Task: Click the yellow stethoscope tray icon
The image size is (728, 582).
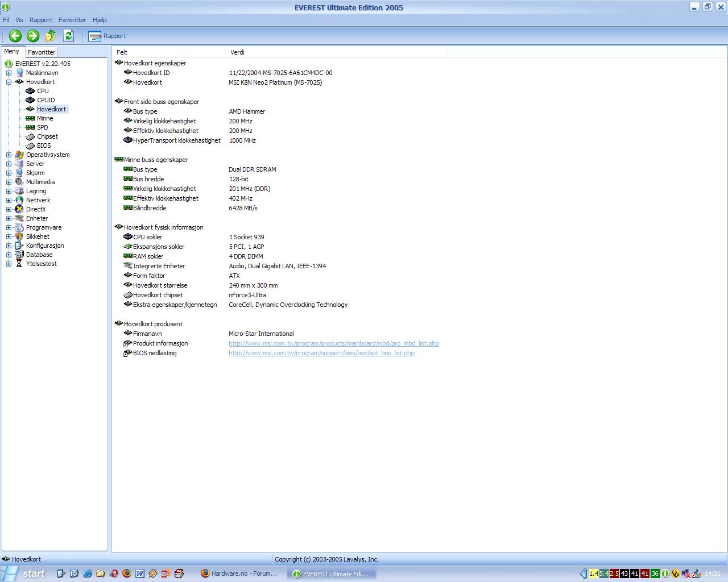Action: pyautogui.click(x=676, y=573)
